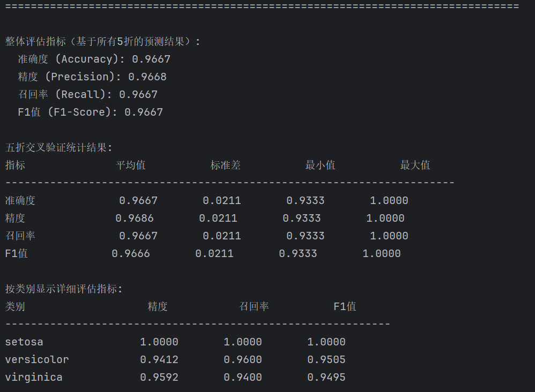This screenshot has height=392, width=535.
Task: Click the overall Accuracy value 0.9667
Action: coord(151,59)
